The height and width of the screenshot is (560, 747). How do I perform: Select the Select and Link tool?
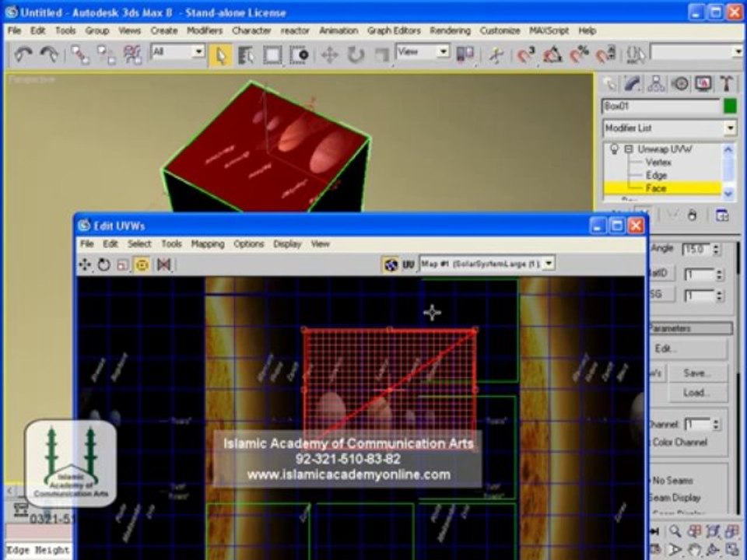[80, 54]
